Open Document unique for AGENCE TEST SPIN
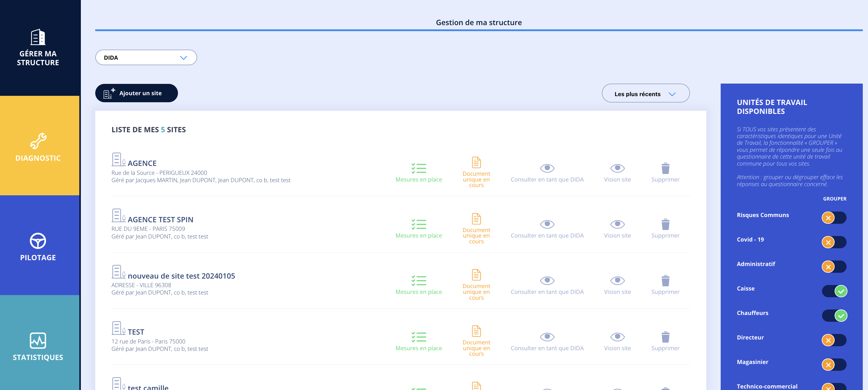The image size is (868, 390). pyautogui.click(x=476, y=228)
